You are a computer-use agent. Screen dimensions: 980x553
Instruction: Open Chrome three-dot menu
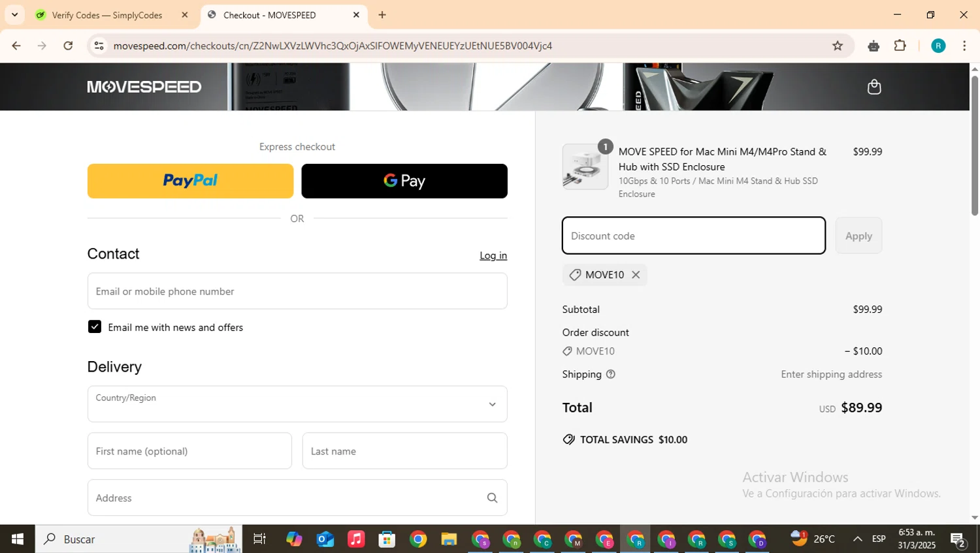click(964, 46)
